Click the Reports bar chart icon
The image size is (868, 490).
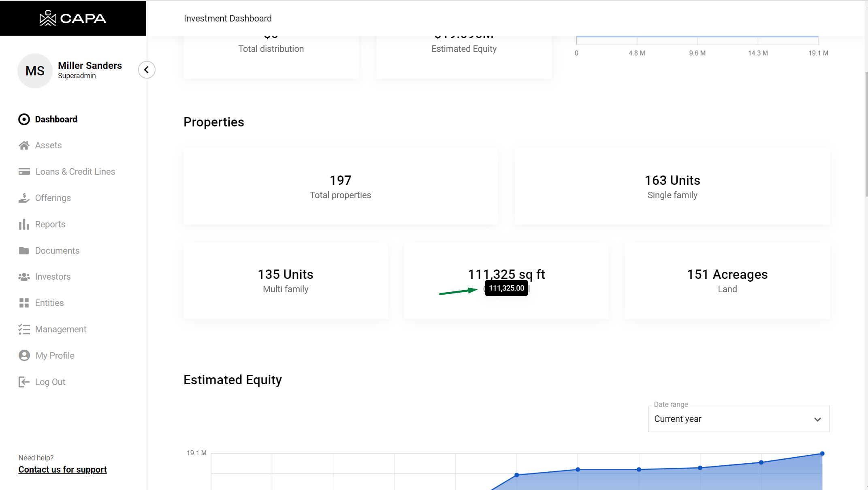pos(24,224)
